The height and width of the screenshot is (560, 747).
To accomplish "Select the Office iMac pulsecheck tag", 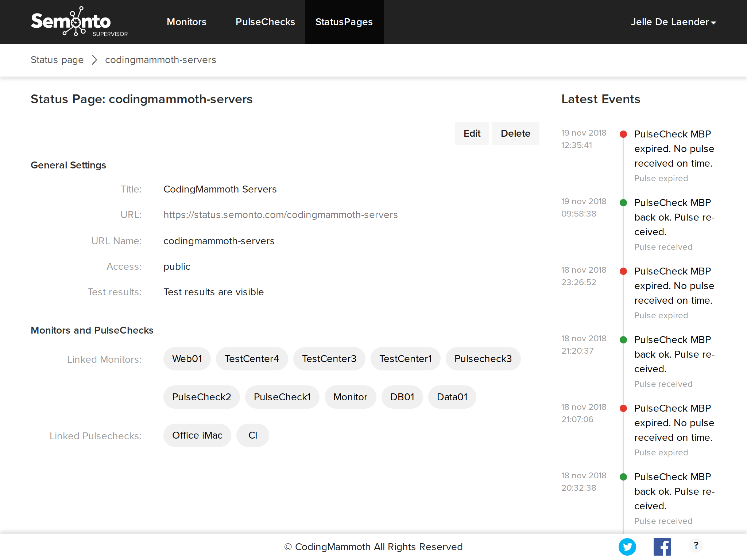I will tap(197, 435).
